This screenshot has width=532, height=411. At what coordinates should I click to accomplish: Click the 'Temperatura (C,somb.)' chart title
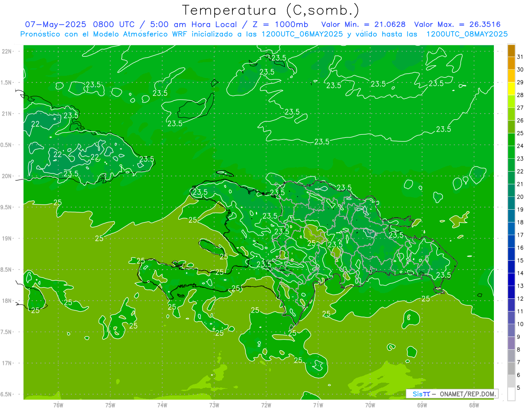(x=270, y=10)
